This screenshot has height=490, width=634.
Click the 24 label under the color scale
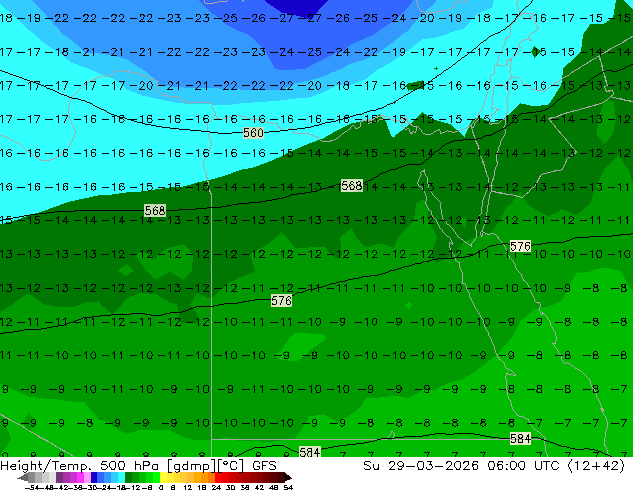click(216, 487)
